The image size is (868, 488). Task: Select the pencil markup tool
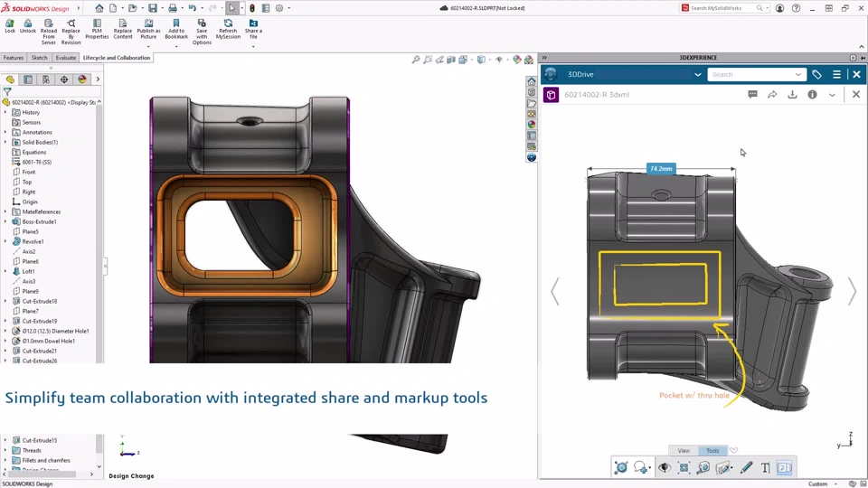point(746,467)
